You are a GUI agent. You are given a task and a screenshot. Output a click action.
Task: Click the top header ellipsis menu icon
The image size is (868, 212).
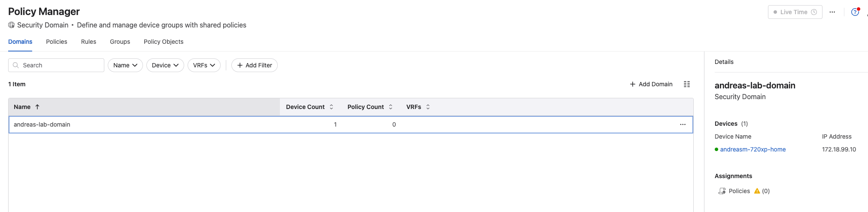point(832,12)
